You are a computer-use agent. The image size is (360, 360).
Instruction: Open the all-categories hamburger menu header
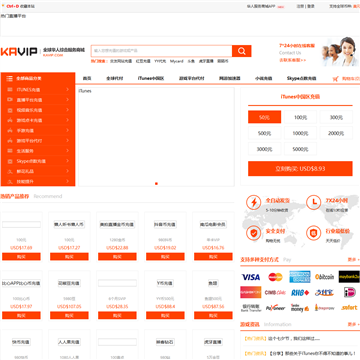pyautogui.click(x=38, y=78)
